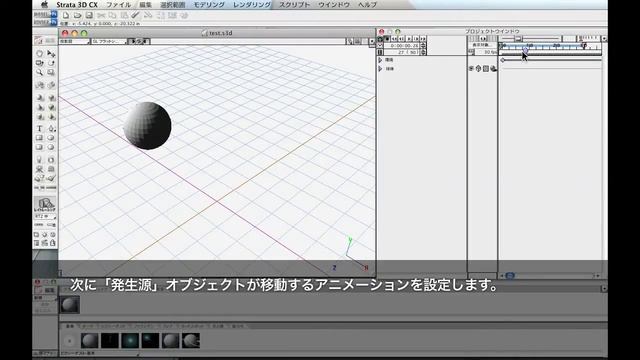The image size is (640, 360).
Task: Click the Cut scissors toolbar icon
Action: 101,16
